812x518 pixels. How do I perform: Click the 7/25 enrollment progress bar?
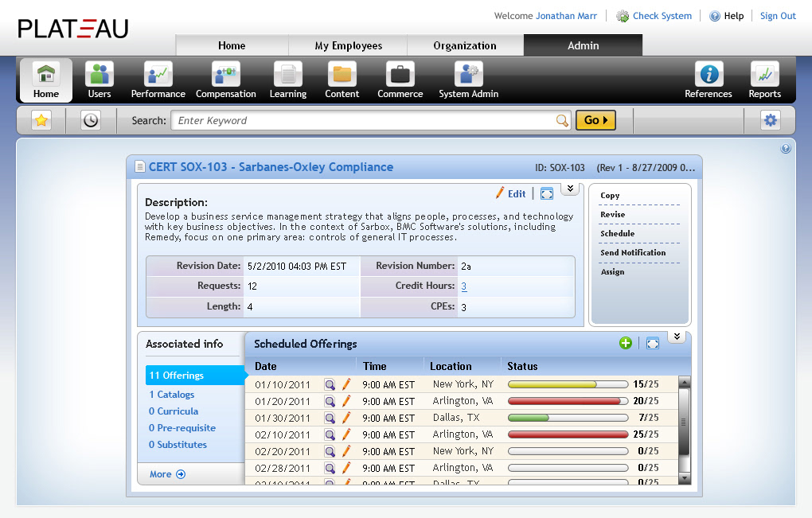(x=568, y=418)
